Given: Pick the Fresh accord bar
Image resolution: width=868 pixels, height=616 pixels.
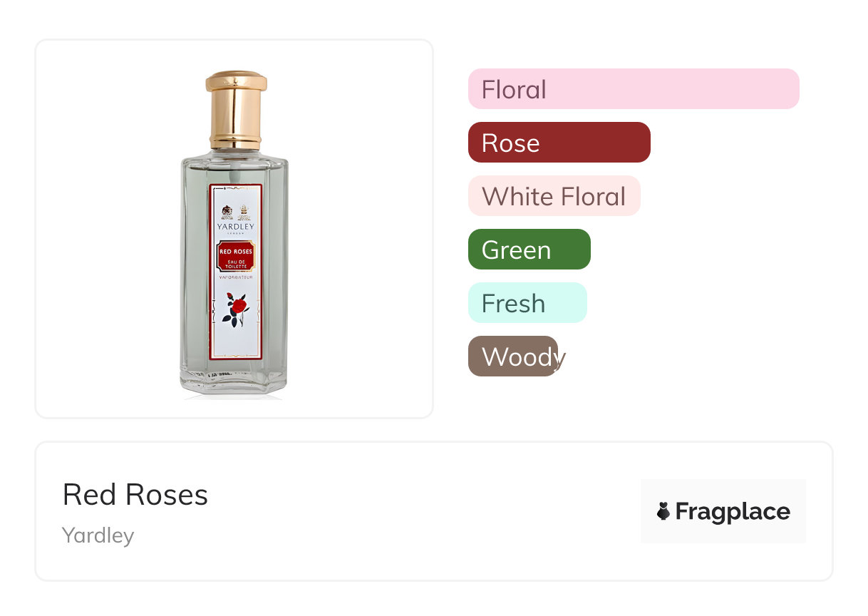Looking at the screenshot, I should (527, 303).
